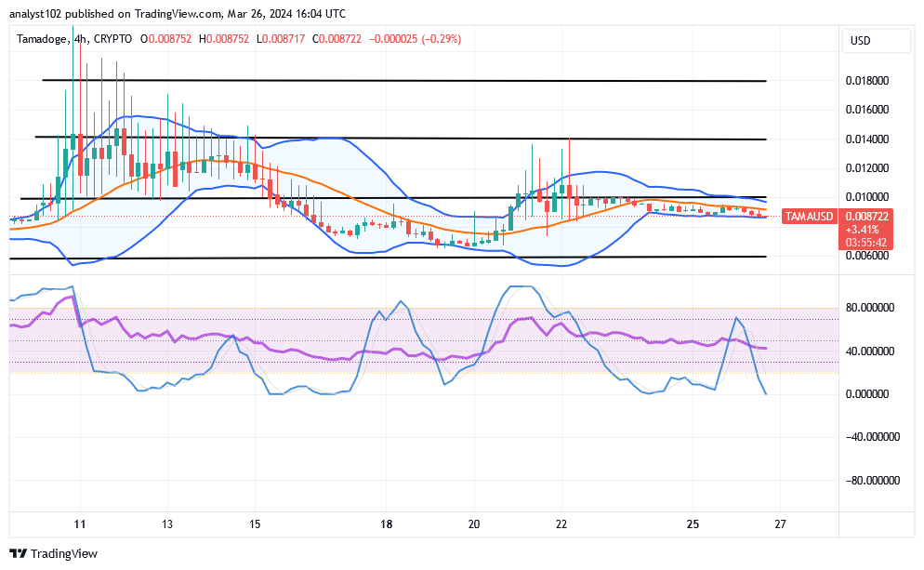Select the horizontal line at 0.014000

pos(401,138)
